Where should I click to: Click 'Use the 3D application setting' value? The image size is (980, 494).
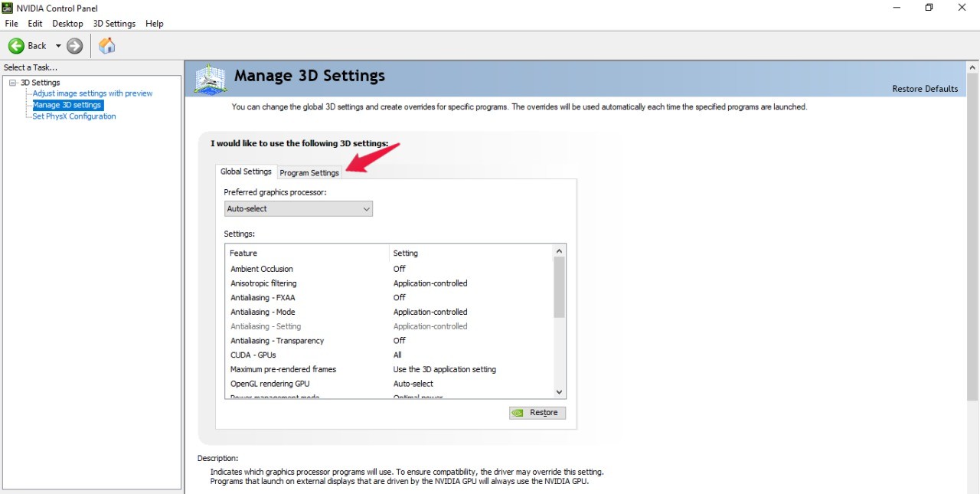click(x=445, y=370)
